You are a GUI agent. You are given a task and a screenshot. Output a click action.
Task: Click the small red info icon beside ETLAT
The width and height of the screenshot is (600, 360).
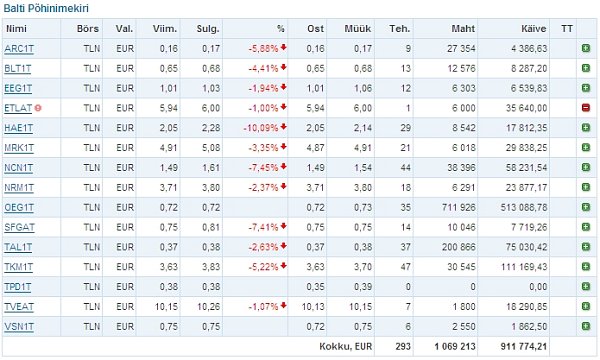click(38, 108)
